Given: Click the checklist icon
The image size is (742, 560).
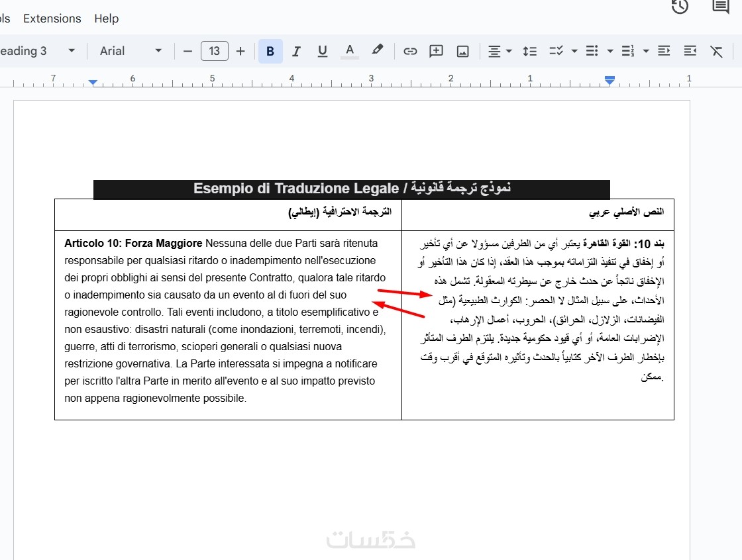Looking at the screenshot, I should coord(556,51).
